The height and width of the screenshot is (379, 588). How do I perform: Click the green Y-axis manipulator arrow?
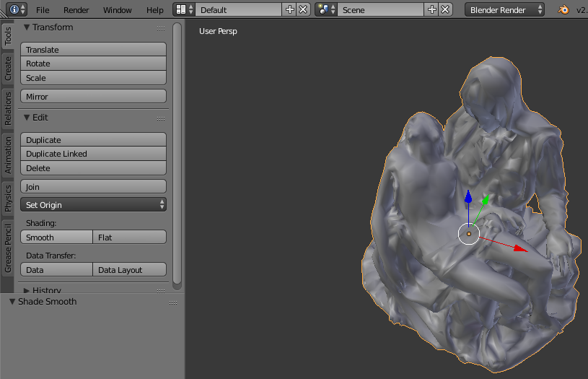[486, 200]
